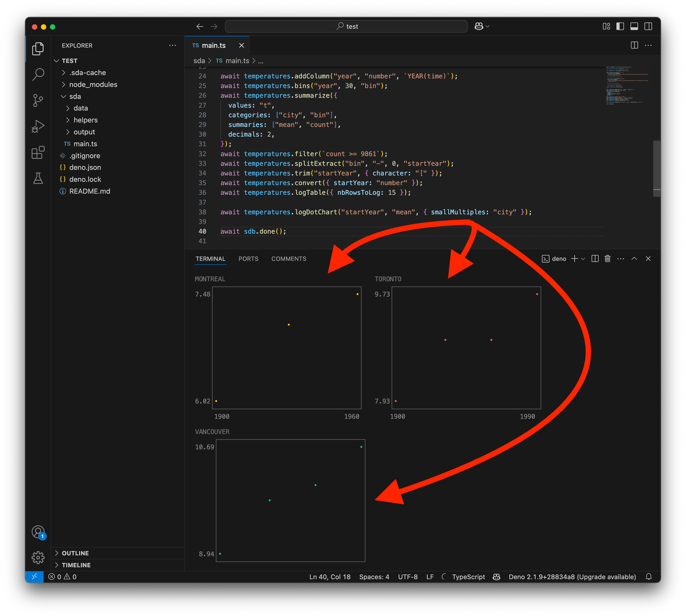Open main.ts in the explorer tree
The image size is (686, 616).
point(118,144)
